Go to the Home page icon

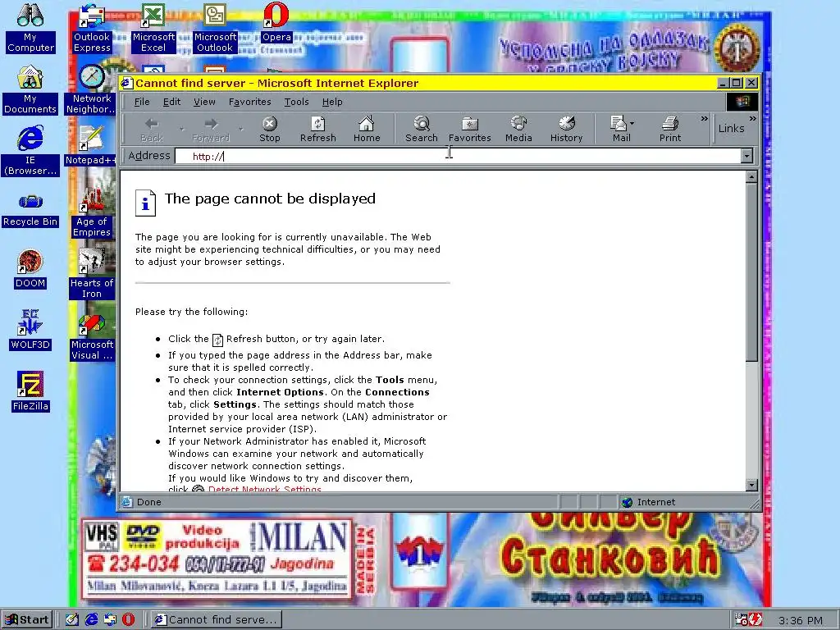coord(367,130)
